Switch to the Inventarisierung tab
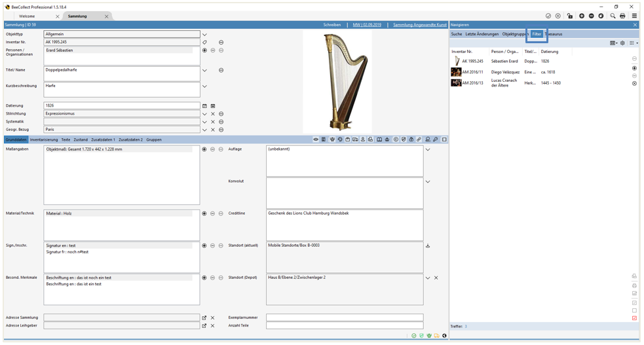644x345 pixels. (44, 139)
